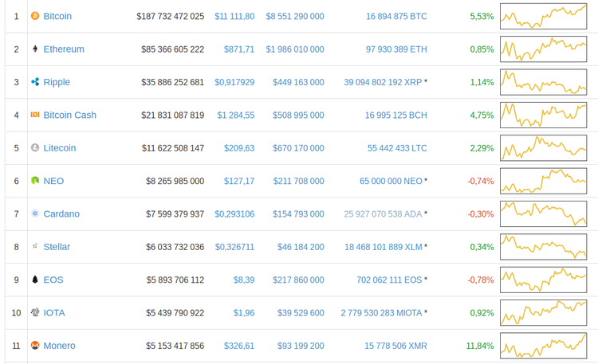
Task: Click IOTA price $1,96
Action: click(x=244, y=313)
